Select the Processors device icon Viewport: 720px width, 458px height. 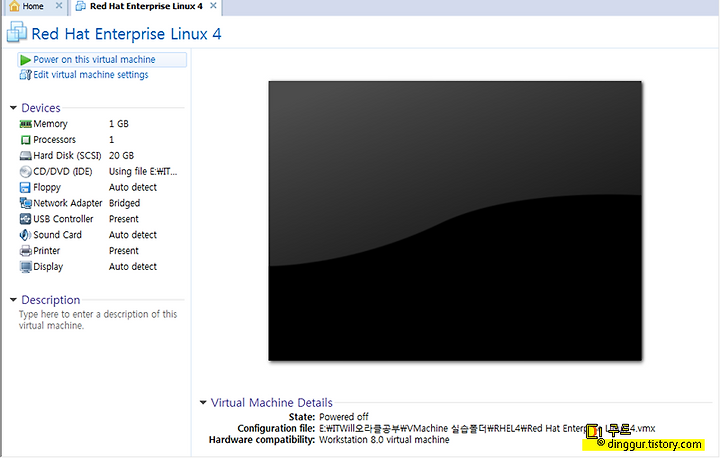[25, 140]
